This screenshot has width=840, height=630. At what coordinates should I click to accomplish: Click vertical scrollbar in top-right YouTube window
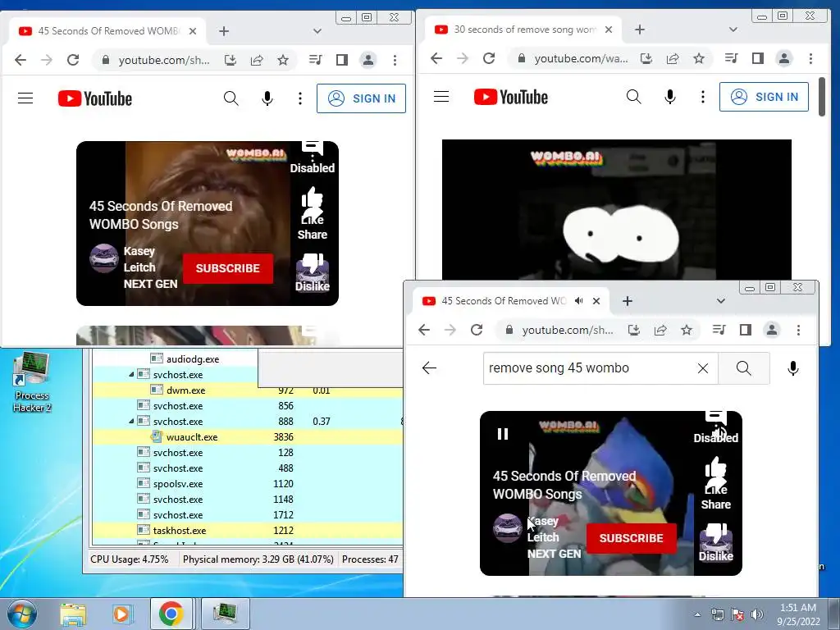pyautogui.click(x=823, y=98)
